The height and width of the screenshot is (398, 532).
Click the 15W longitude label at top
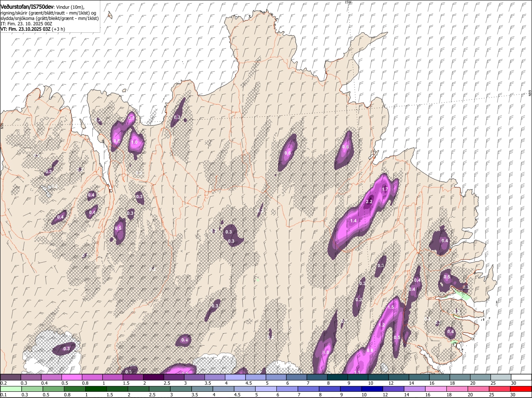click(348, 2)
